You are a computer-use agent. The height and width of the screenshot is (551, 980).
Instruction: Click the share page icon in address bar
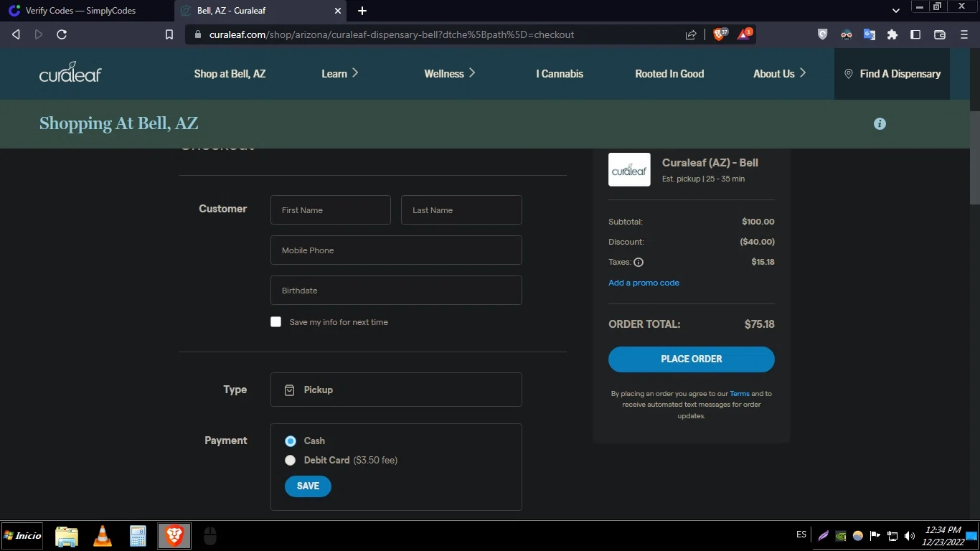(691, 34)
